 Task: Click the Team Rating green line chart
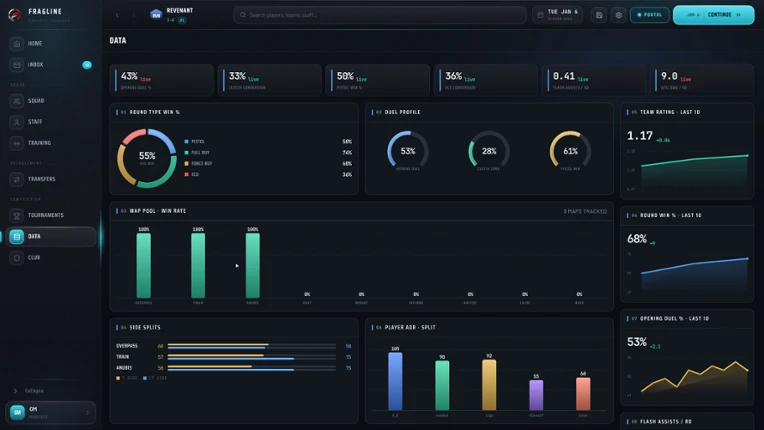[x=694, y=170]
